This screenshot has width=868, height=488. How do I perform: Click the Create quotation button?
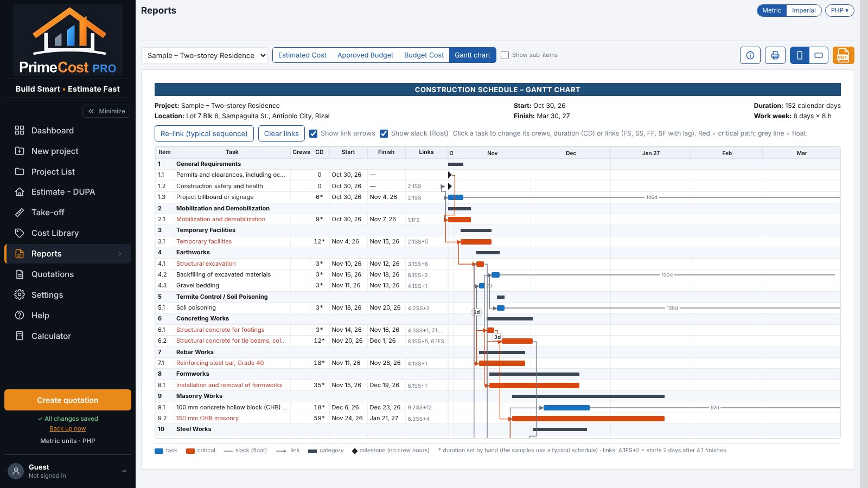(68, 400)
